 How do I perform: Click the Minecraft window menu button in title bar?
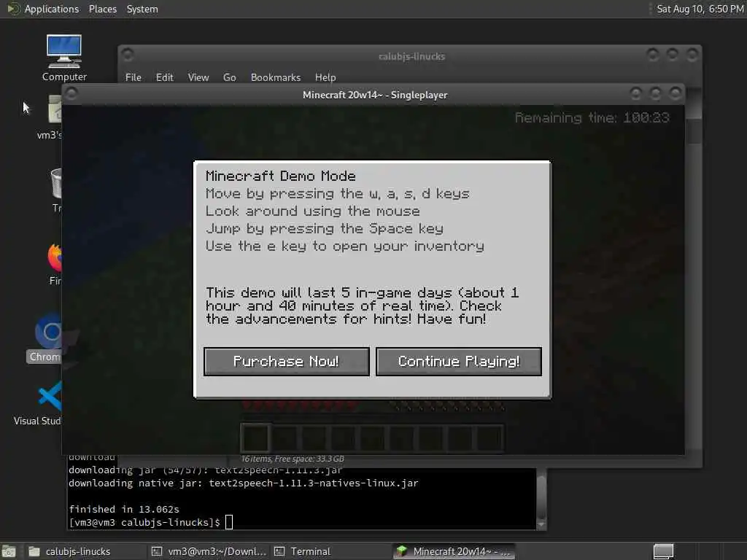[71, 94]
